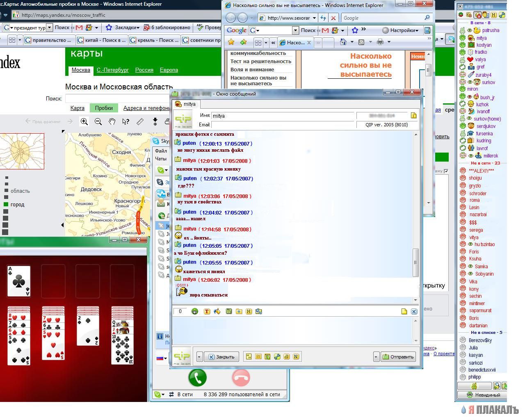Switch to the "кремль - Поиск..." browser tab

(154, 40)
